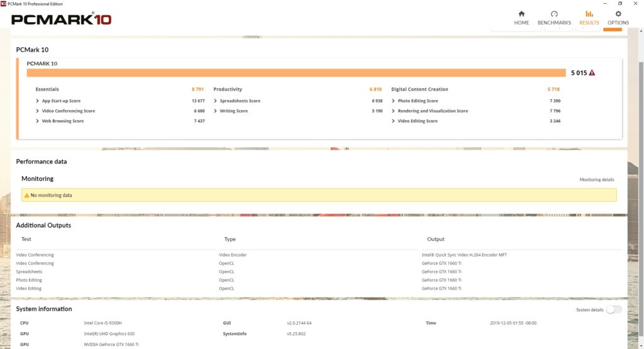Open the Options gear icon
This screenshot has height=349, width=644.
[x=618, y=14]
